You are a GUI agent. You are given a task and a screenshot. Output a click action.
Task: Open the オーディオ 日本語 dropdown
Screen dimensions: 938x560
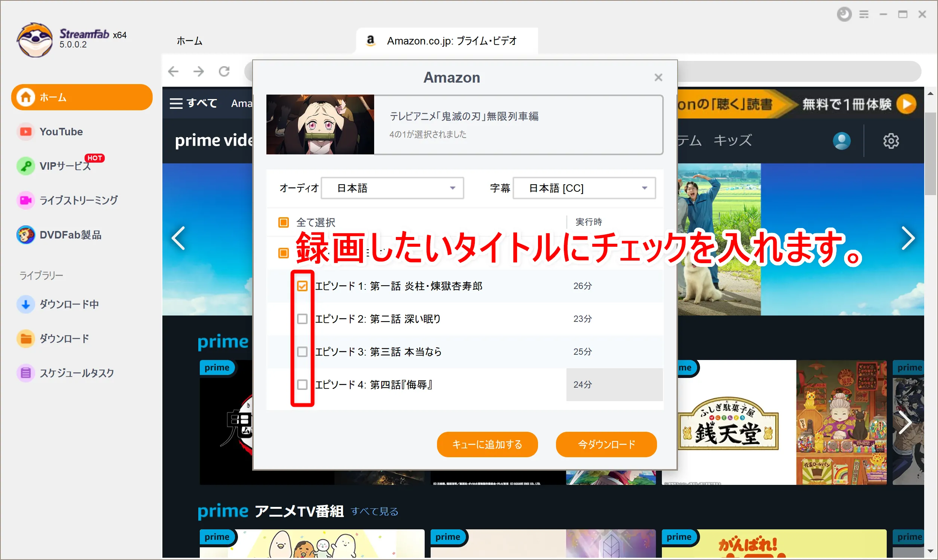coord(392,188)
